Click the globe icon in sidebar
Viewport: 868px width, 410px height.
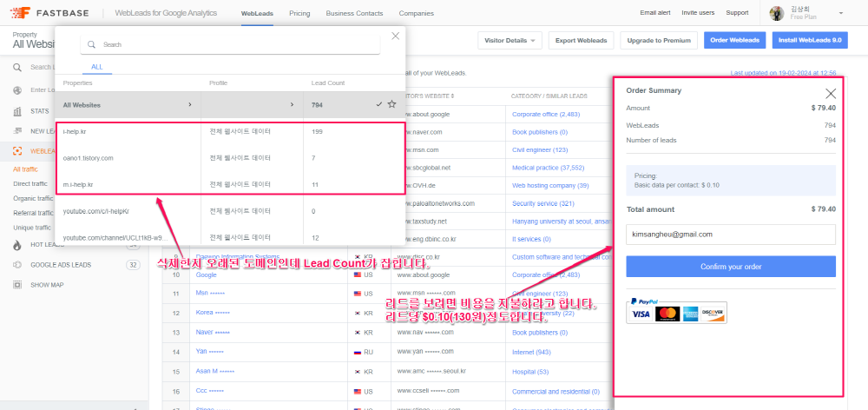(17, 89)
